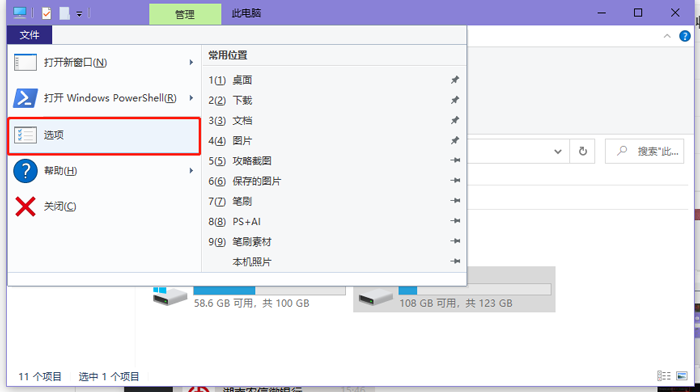Click the search box 搜索"此...
The height and width of the screenshot is (392, 700).
pyautogui.click(x=644, y=151)
